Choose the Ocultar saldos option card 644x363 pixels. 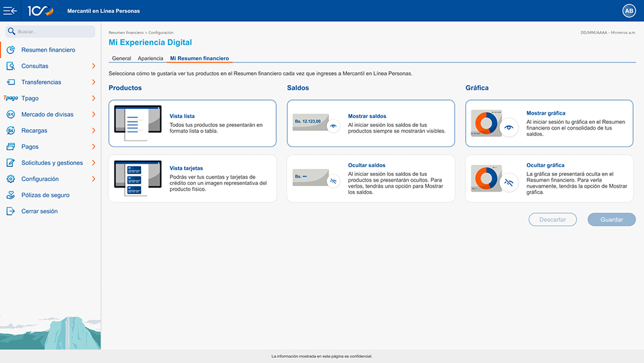[x=371, y=179]
